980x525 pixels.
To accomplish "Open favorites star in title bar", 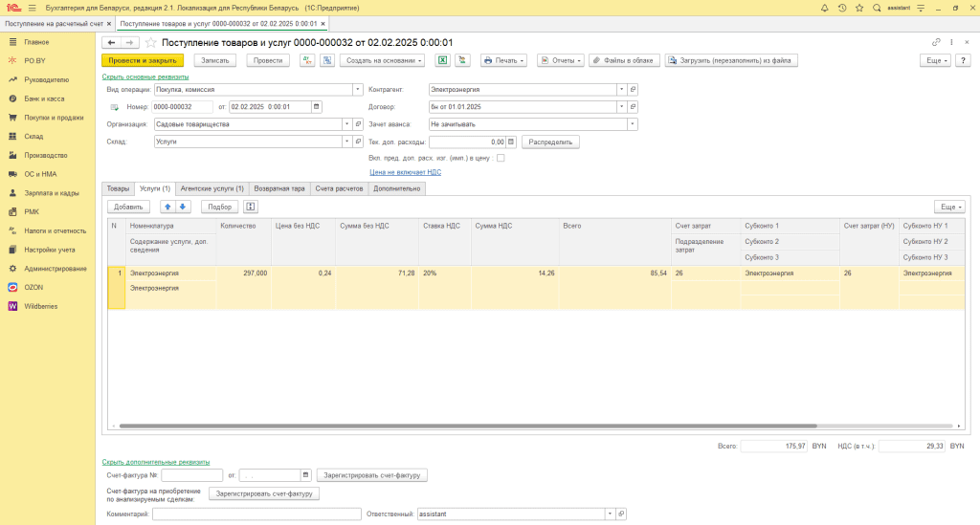I will pyautogui.click(x=859, y=8).
